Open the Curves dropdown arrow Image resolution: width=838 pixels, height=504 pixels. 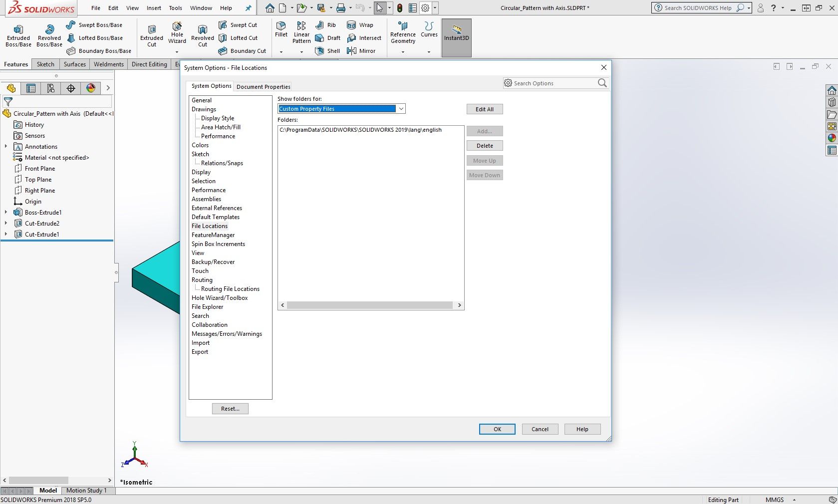[x=429, y=52]
